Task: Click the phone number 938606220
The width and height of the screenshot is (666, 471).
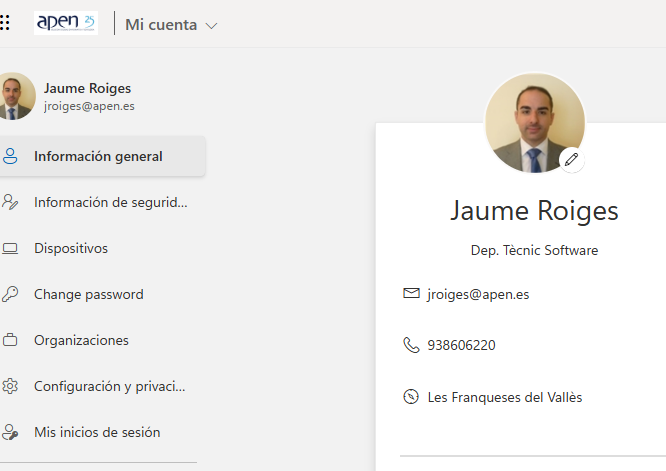Action: 461,345
